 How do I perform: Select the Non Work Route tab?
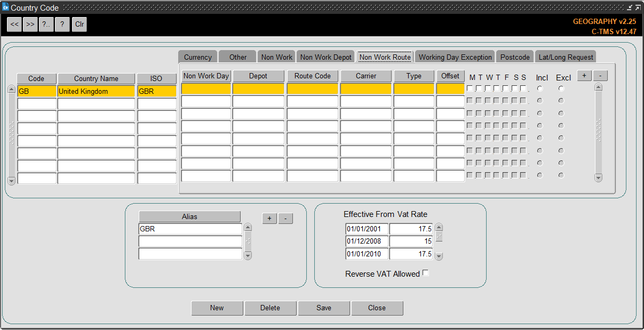pyautogui.click(x=385, y=57)
